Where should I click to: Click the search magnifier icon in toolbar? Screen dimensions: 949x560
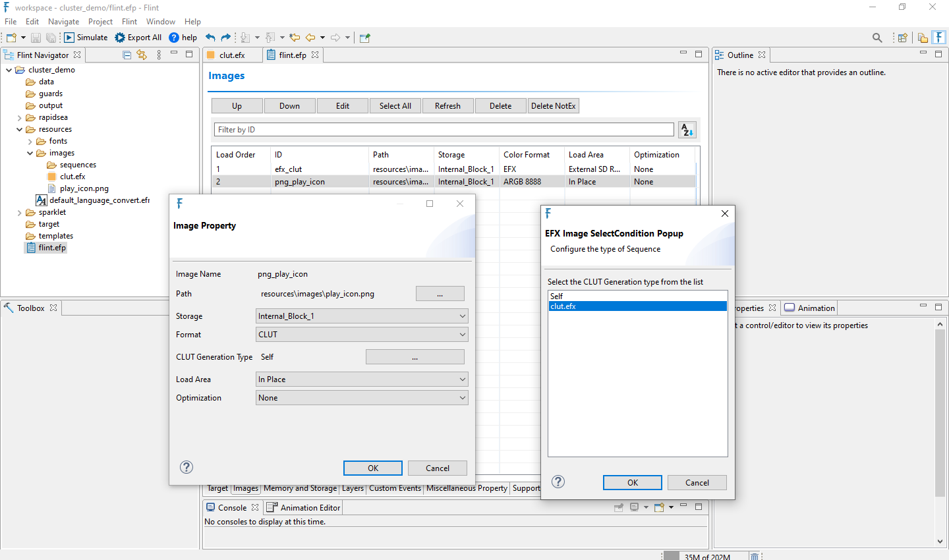pyautogui.click(x=877, y=38)
